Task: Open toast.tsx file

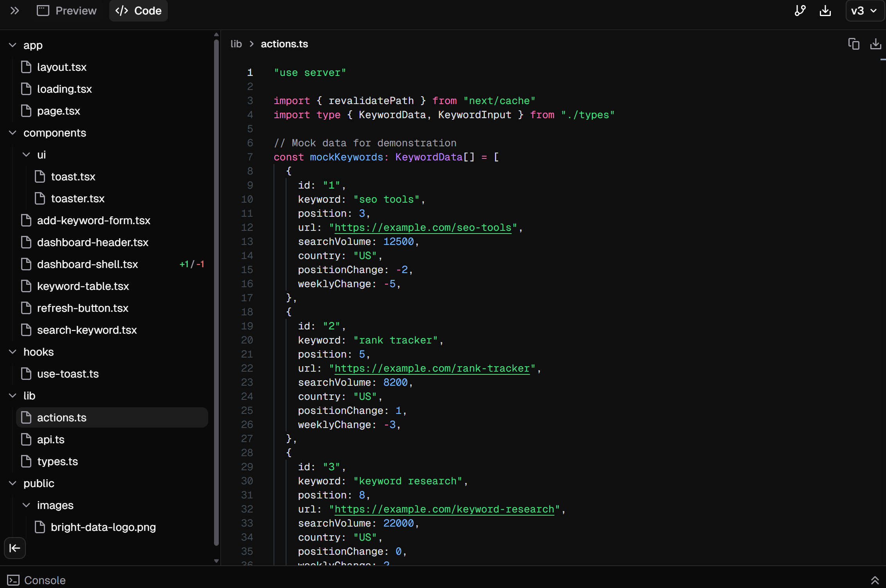Action: (119, 176)
